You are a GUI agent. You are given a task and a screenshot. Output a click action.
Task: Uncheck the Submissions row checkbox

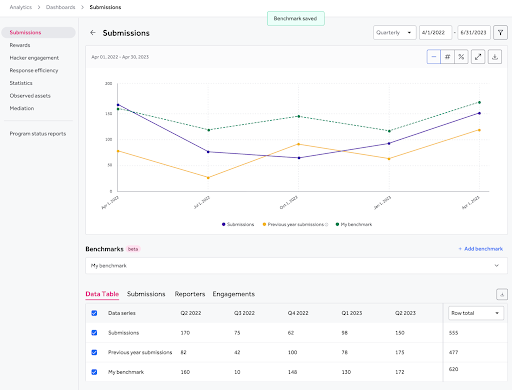point(94,333)
